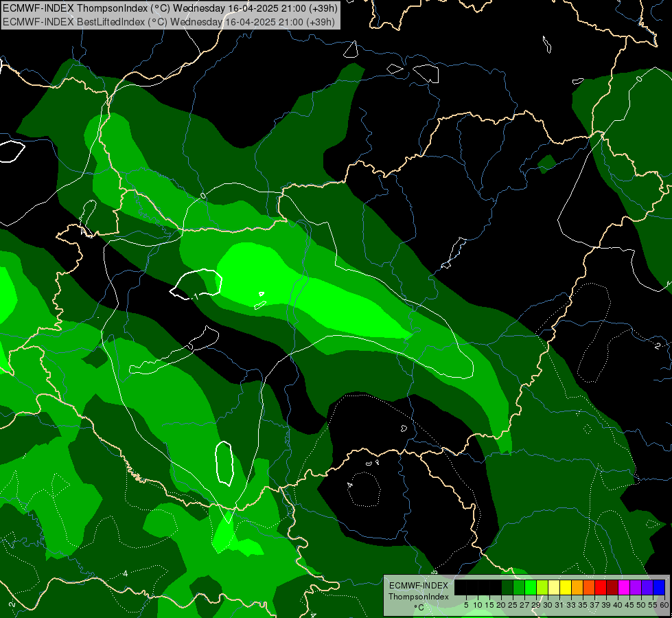Select the medium green 25–27 legend swatch
Image resolution: width=672 pixels, height=618 pixels.
(x=519, y=587)
